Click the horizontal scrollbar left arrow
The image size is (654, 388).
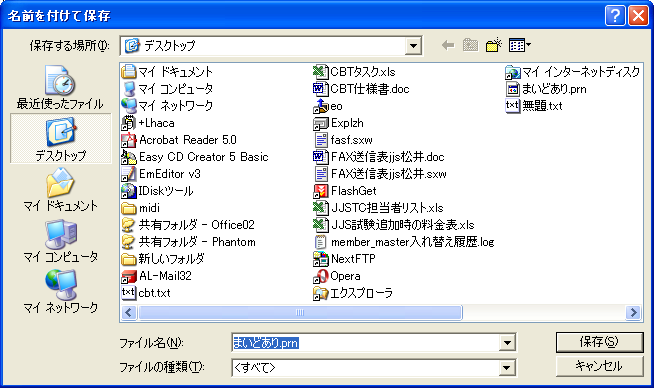click(x=128, y=312)
